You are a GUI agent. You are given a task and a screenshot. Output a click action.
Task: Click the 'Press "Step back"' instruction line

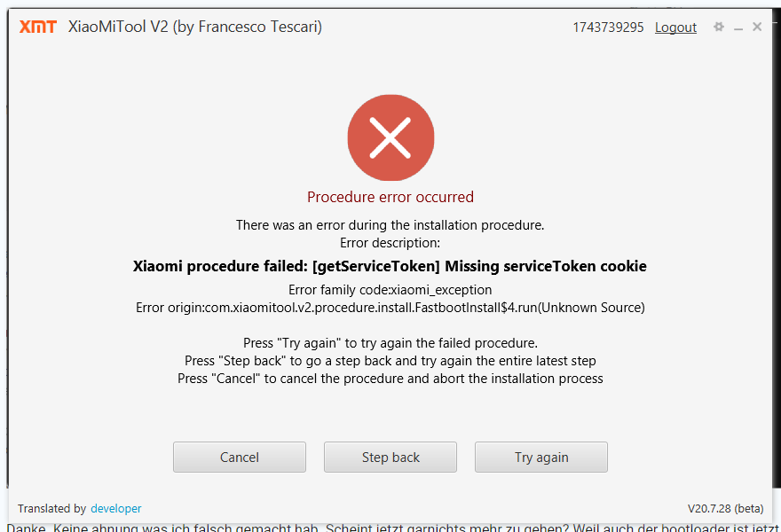pos(390,361)
